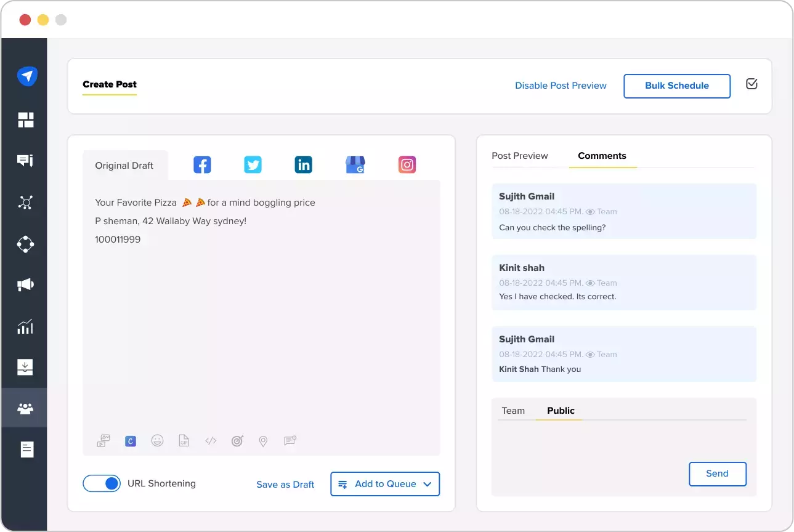Toggle the code embed option in composer
This screenshot has width=794, height=532.
[210, 441]
